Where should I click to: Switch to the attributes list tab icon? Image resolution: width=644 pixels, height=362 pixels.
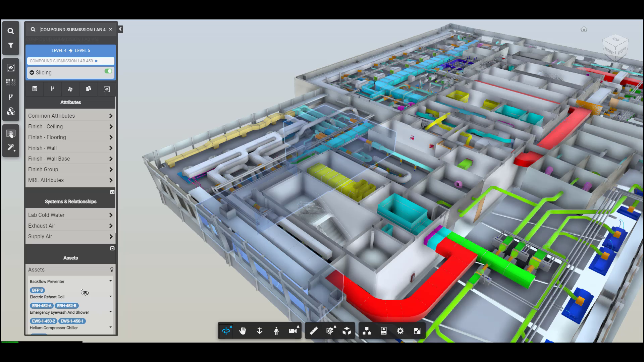tap(35, 89)
